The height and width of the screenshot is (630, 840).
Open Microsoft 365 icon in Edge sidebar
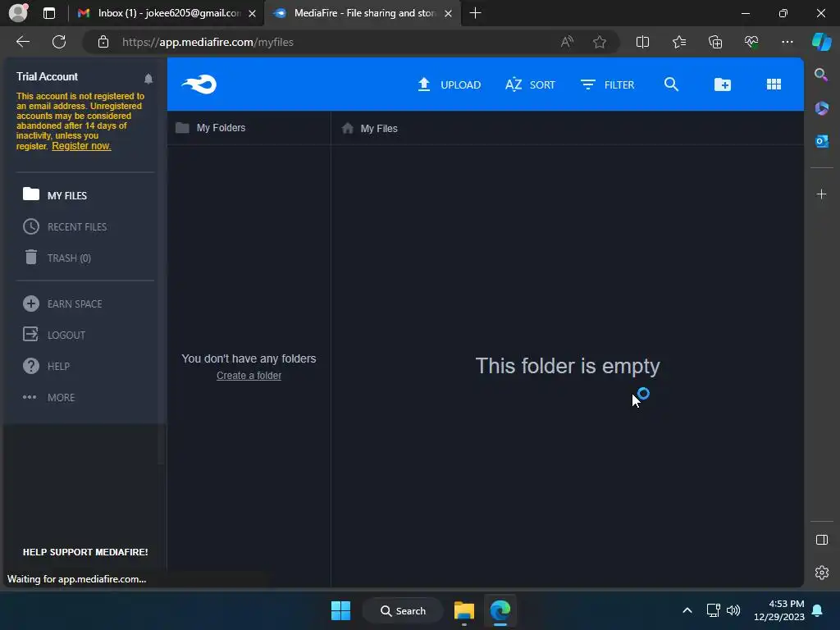pos(821,107)
